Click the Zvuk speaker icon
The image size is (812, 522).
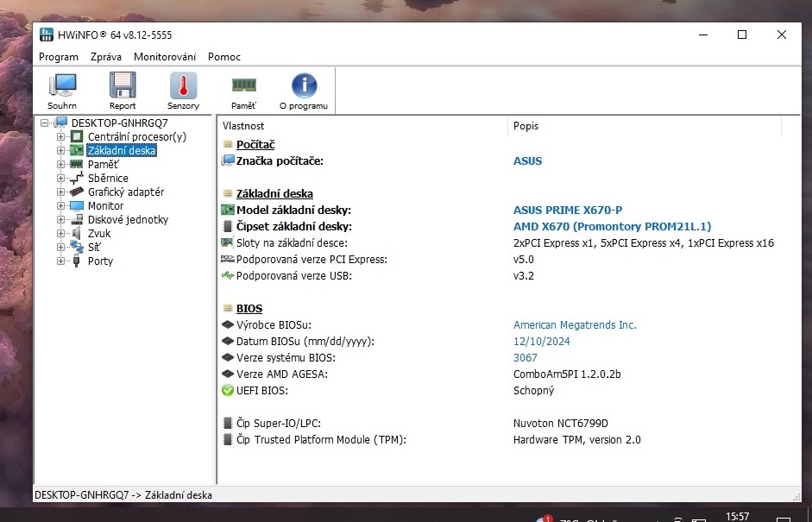tap(75, 233)
